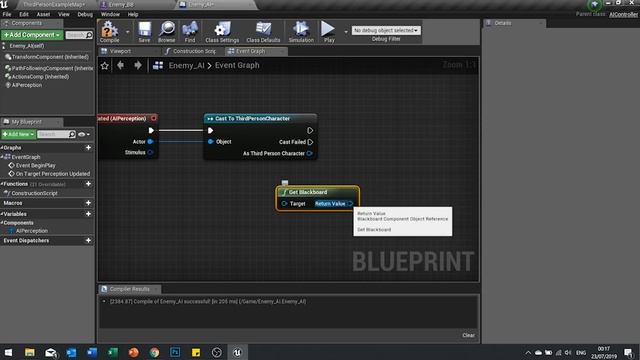The height and width of the screenshot is (360, 640).
Task: Open the Window menu
Action: click(110, 14)
